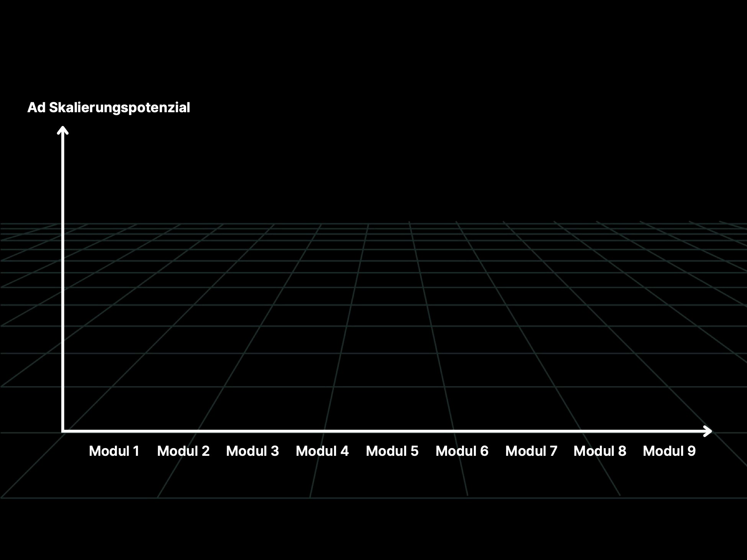Click the Modul 5 label
Viewport: 747px width, 560px height.
(x=392, y=451)
